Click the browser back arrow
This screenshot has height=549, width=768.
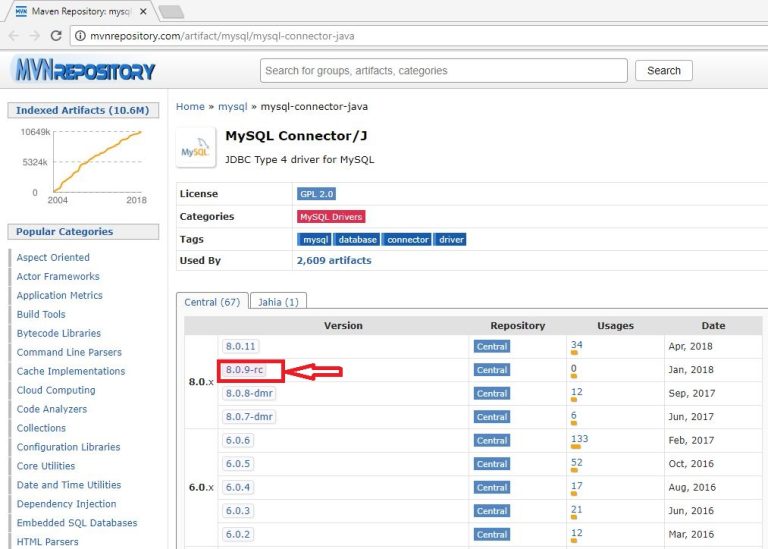tap(14, 36)
